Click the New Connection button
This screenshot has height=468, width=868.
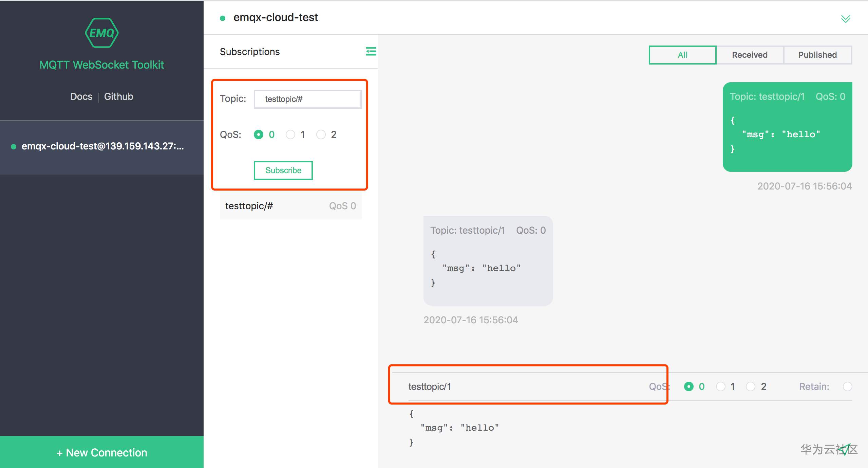pyautogui.click(x=102, y=452)
